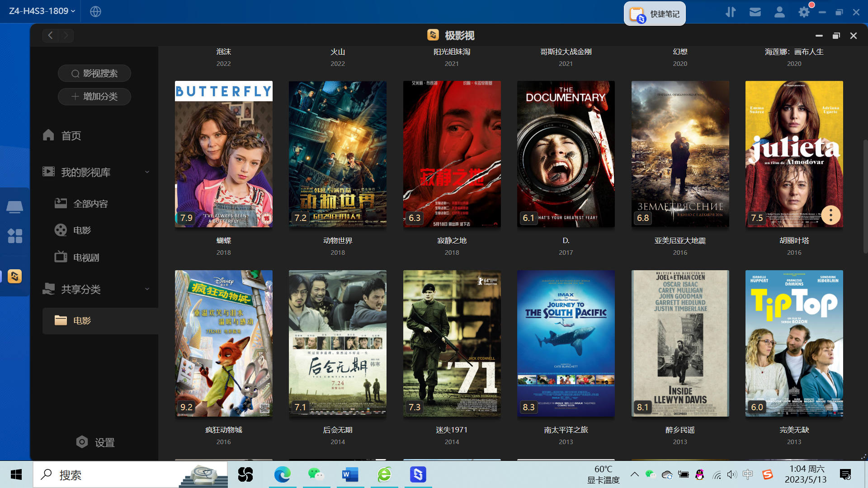Click the 极影视 app logo icon
Image resolution: width=868 pixels, height=488 pixels.
click(433, 35)
